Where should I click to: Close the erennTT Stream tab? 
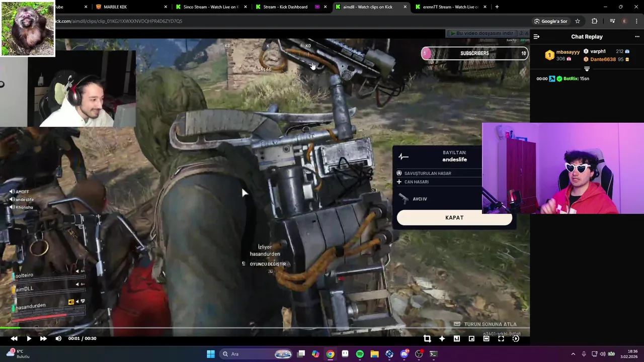pos(485,7)
